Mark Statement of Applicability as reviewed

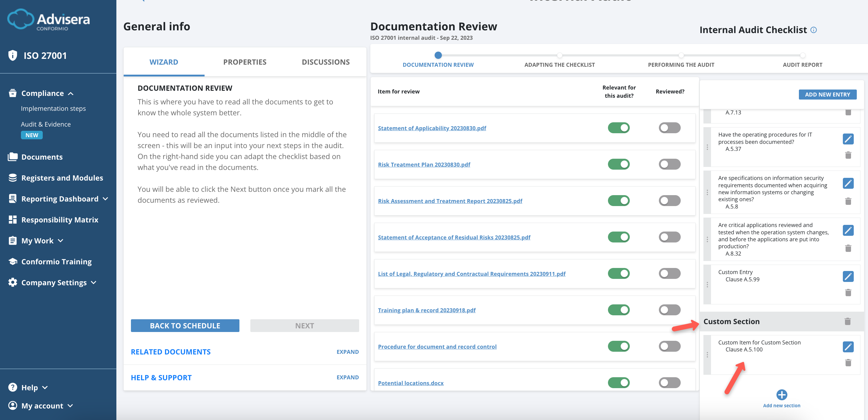[669, 128]
